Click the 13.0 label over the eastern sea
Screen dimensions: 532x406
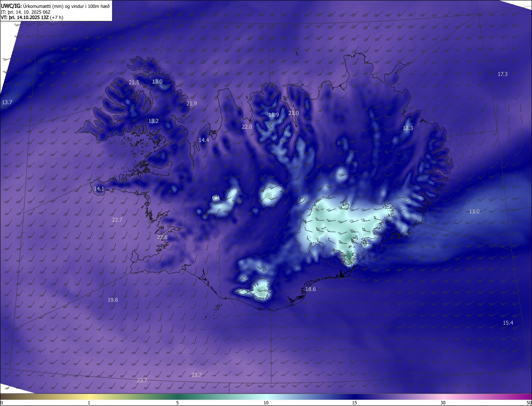click(474, 211)
